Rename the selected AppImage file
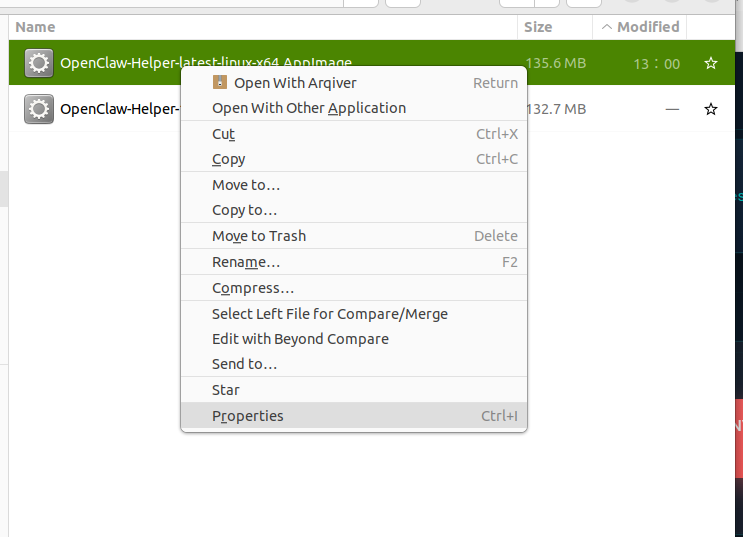 246,262
